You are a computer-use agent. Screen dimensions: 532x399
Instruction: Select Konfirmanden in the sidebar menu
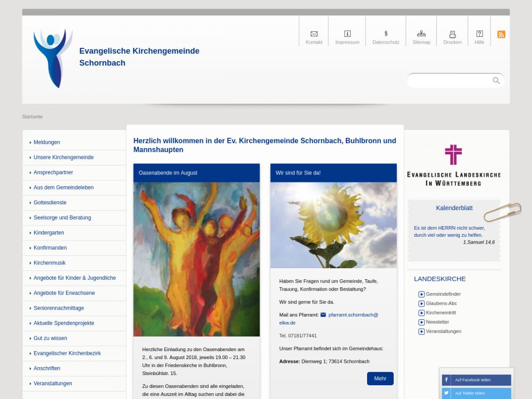point(50,248)
